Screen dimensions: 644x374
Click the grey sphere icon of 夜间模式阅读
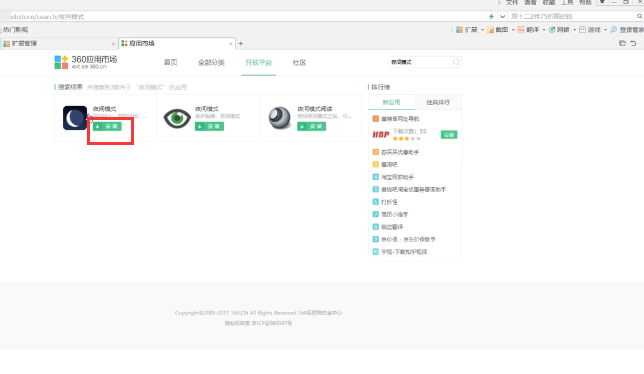tap(280, 118)
